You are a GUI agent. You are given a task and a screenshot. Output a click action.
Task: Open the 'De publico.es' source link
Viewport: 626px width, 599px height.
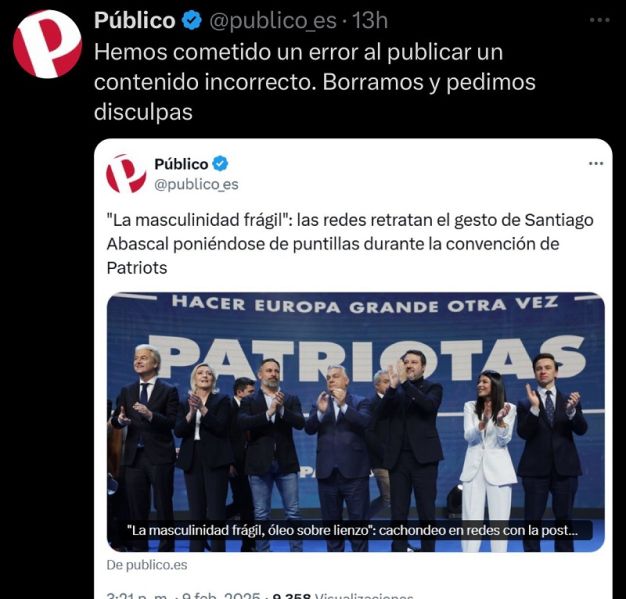click(147, 565)
